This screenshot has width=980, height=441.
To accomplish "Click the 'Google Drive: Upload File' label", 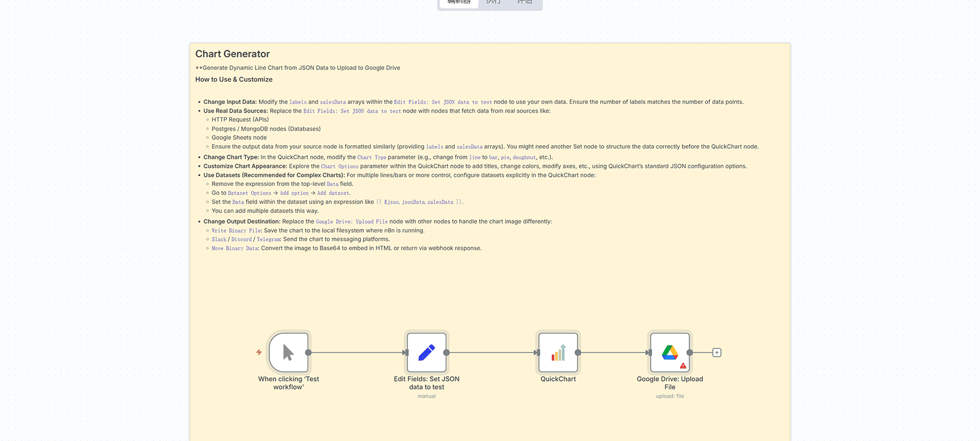I will (670, 383).
